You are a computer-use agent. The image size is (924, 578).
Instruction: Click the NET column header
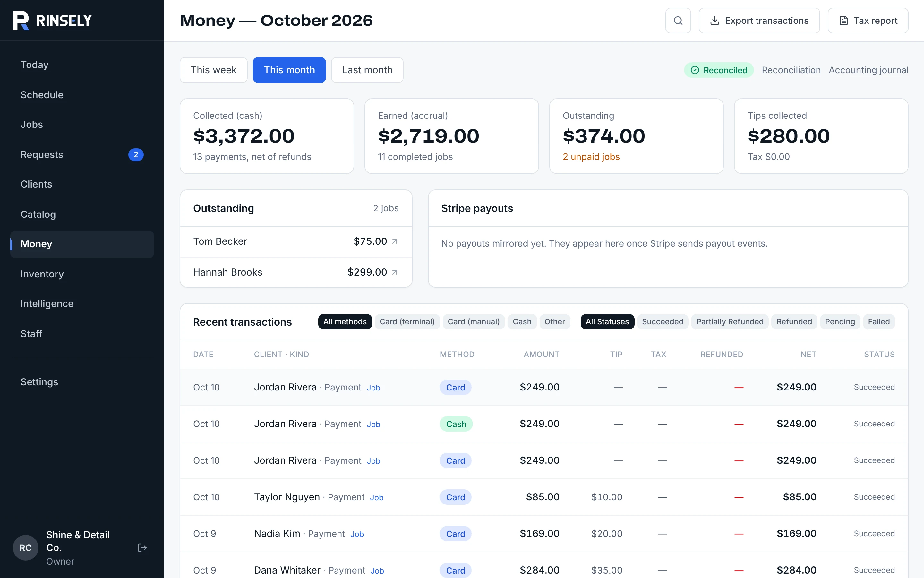pos(808,355)
